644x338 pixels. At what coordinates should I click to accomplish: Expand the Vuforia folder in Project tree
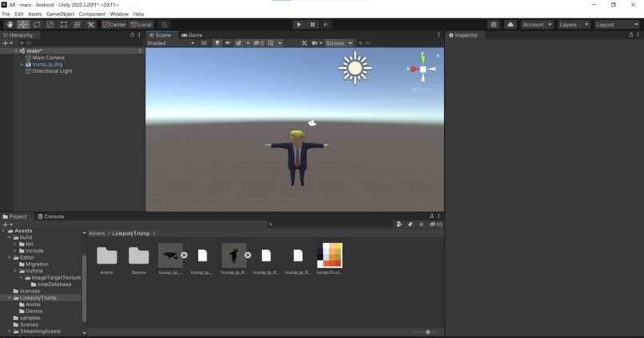click(15, 271)
